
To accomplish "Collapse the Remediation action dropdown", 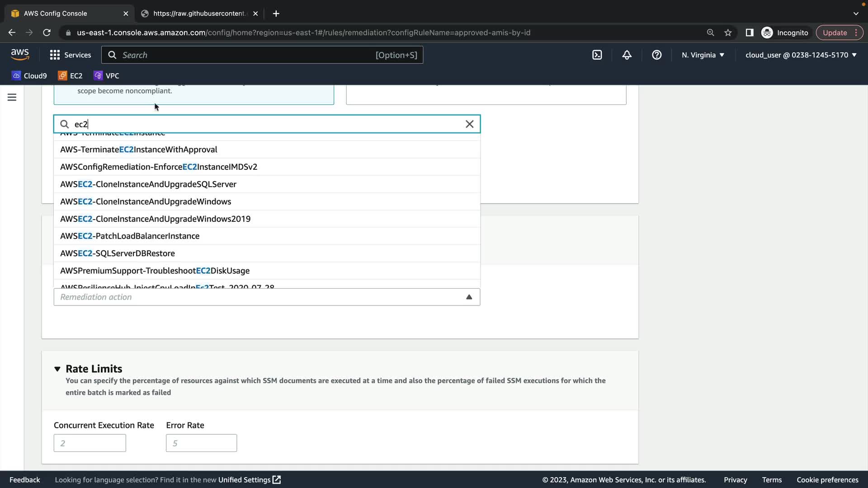I will pyautogui.click(x=469, y=297).
